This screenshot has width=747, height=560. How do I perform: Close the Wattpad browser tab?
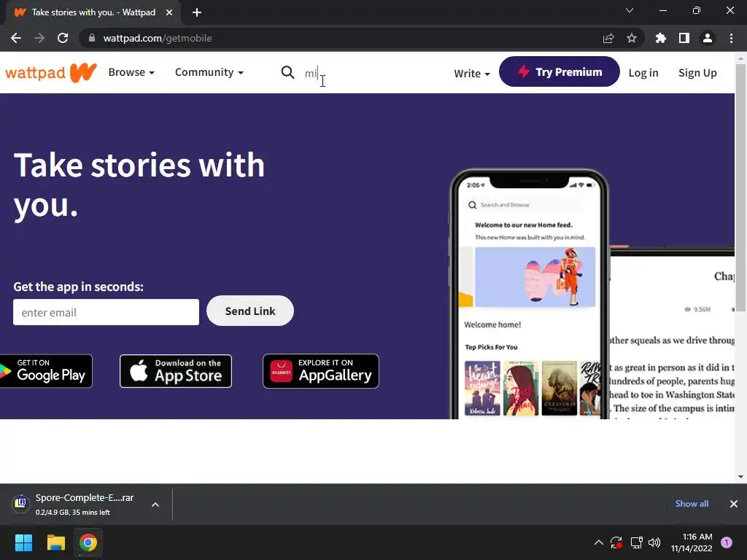(x=169, y=12)
